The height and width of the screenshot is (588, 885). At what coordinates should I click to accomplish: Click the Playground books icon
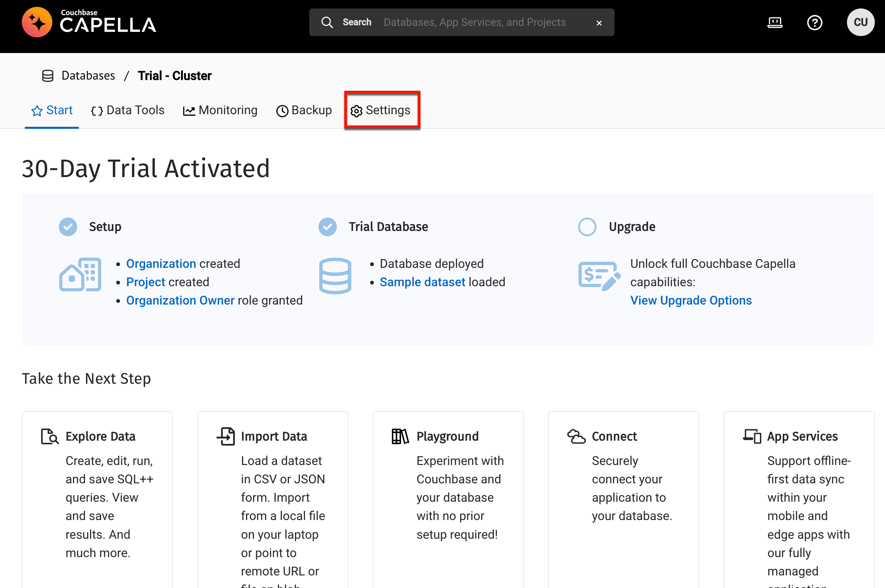[400, 436]
